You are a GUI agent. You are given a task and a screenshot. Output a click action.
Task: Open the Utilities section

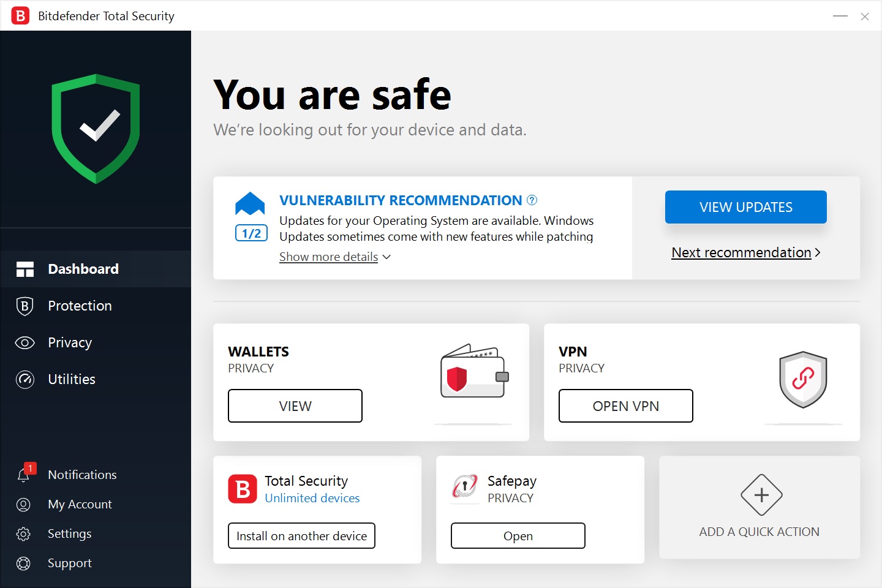[96, 379]
